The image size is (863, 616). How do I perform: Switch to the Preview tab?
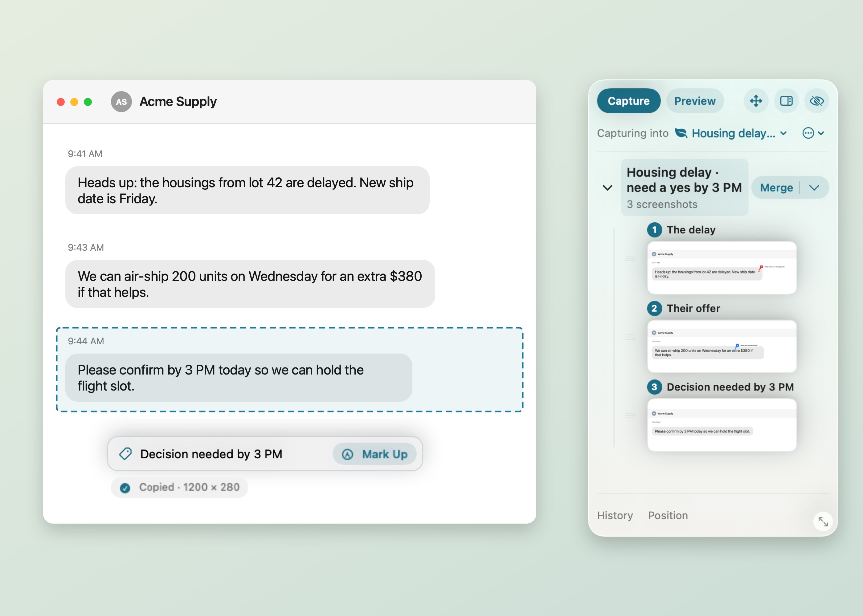click(695, 101)
